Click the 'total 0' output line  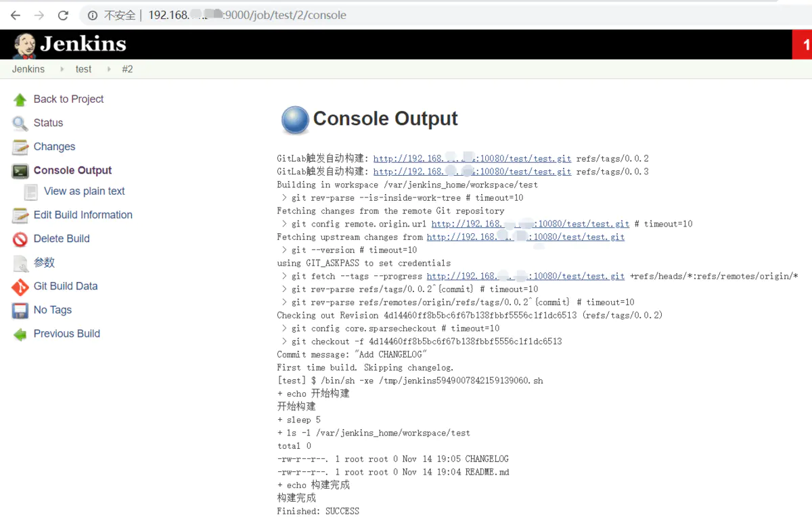tap(294, 446)
